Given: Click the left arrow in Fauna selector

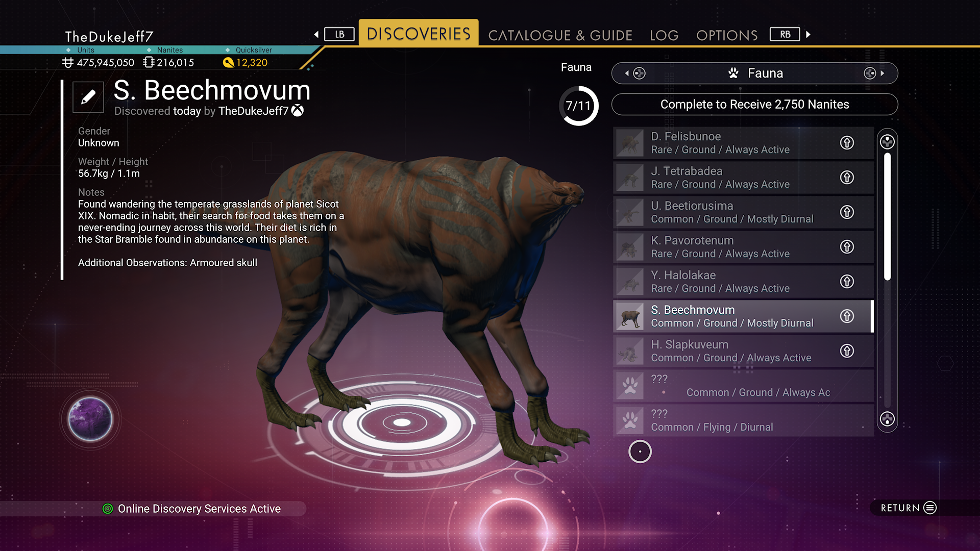Looking at the screenshot, I should tap(627, 73).
